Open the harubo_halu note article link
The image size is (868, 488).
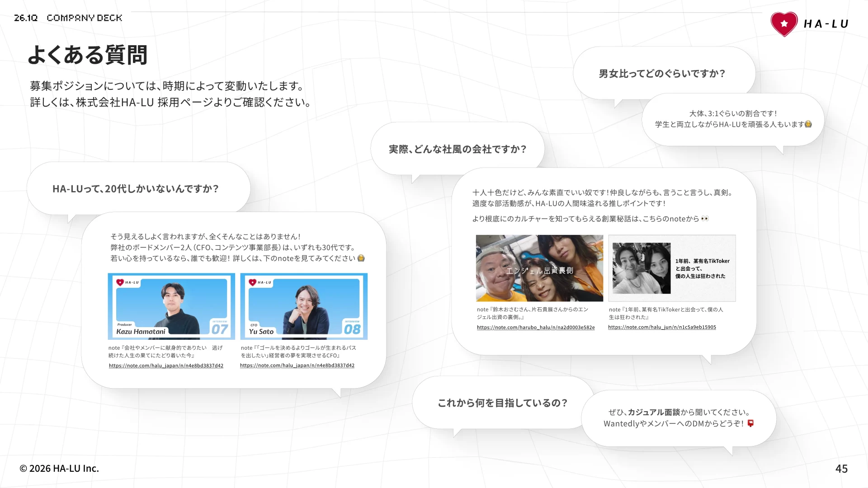pyautogui.click(x=536, y=327)
